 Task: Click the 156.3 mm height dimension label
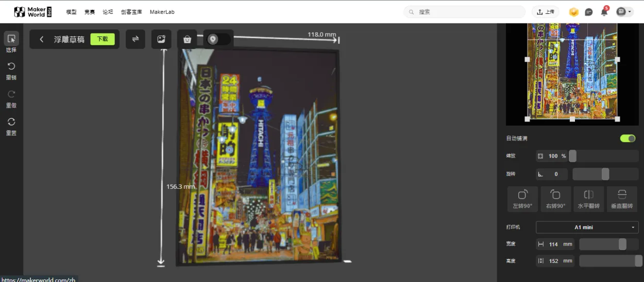click(181, 186)
